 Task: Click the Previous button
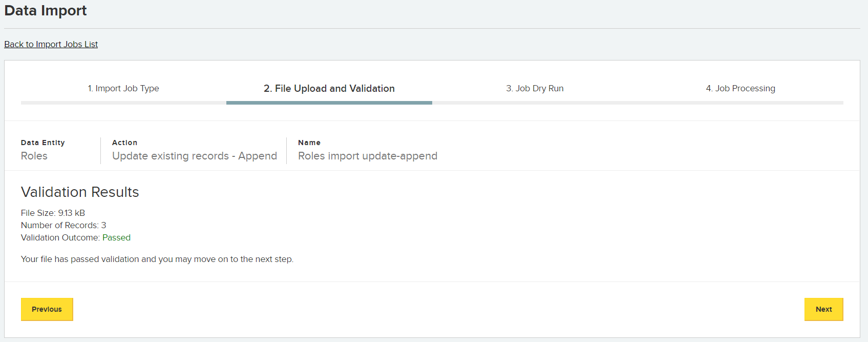point(47,309)
